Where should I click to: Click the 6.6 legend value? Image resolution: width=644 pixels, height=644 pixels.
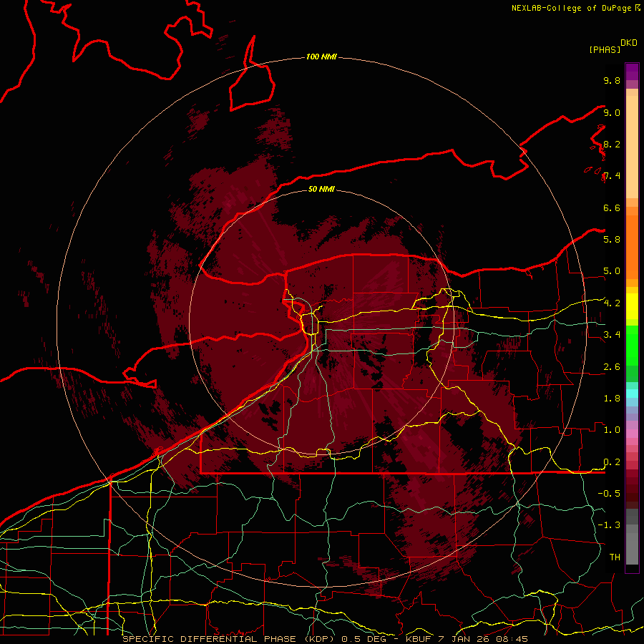(x=612, y=208)
